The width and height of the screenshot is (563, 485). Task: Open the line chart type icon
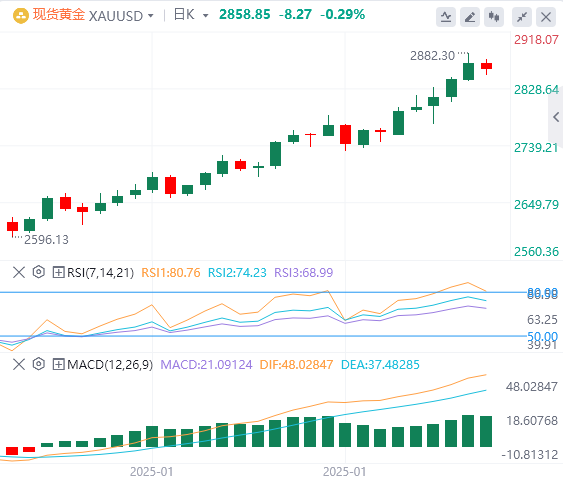446,17
